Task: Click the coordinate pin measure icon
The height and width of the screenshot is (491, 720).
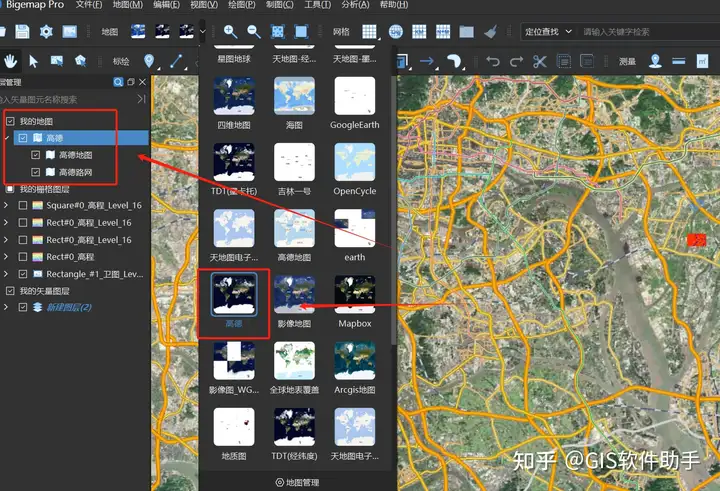Action: 655,61
